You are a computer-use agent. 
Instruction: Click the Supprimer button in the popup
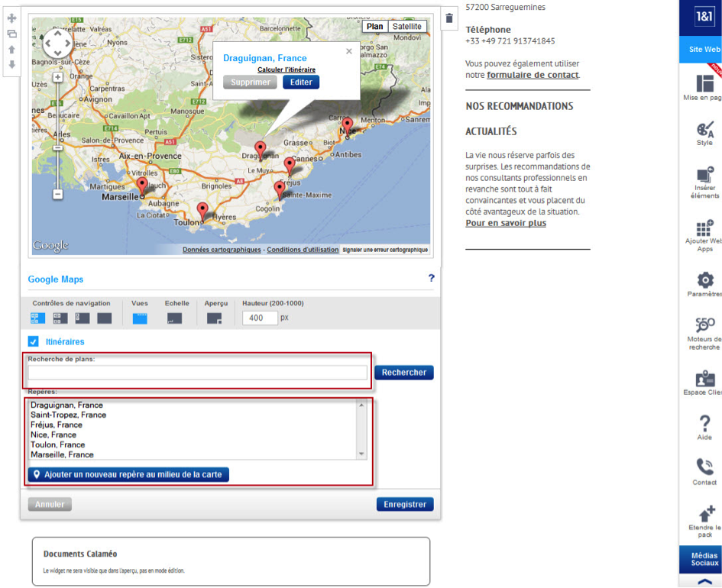[251, 82]
